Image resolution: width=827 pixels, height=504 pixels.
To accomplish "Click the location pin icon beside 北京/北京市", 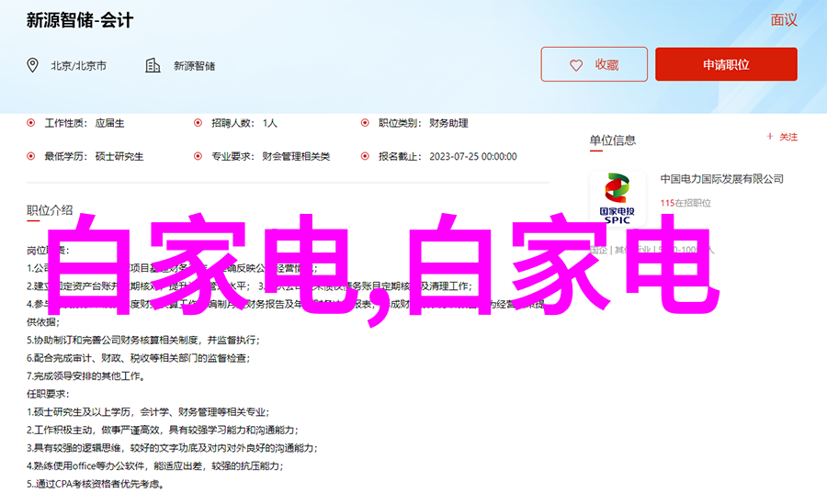I will click(33, 65).
